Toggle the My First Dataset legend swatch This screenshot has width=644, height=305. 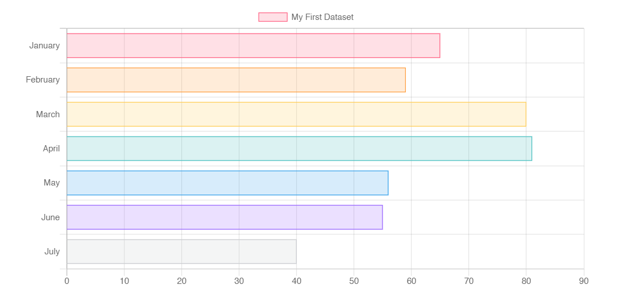(273, 17)
